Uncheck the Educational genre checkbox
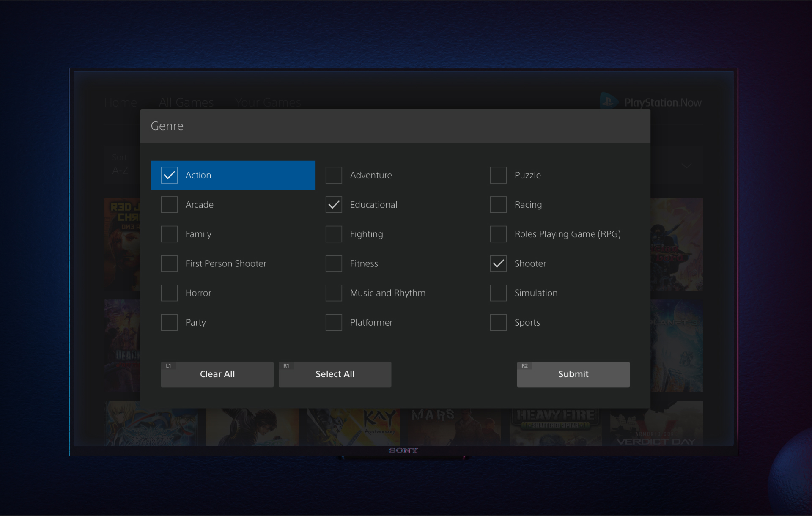812x516 pixels. (334, 205)
